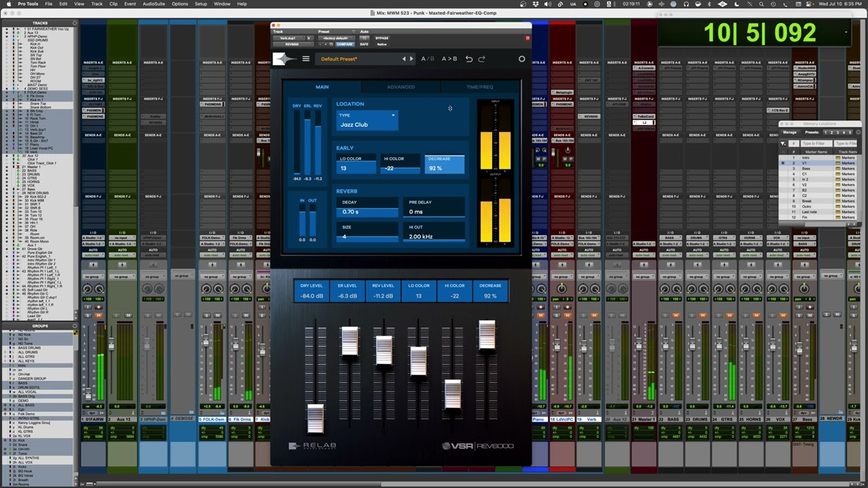Open the AudioSuite menu

click(154, 4)
